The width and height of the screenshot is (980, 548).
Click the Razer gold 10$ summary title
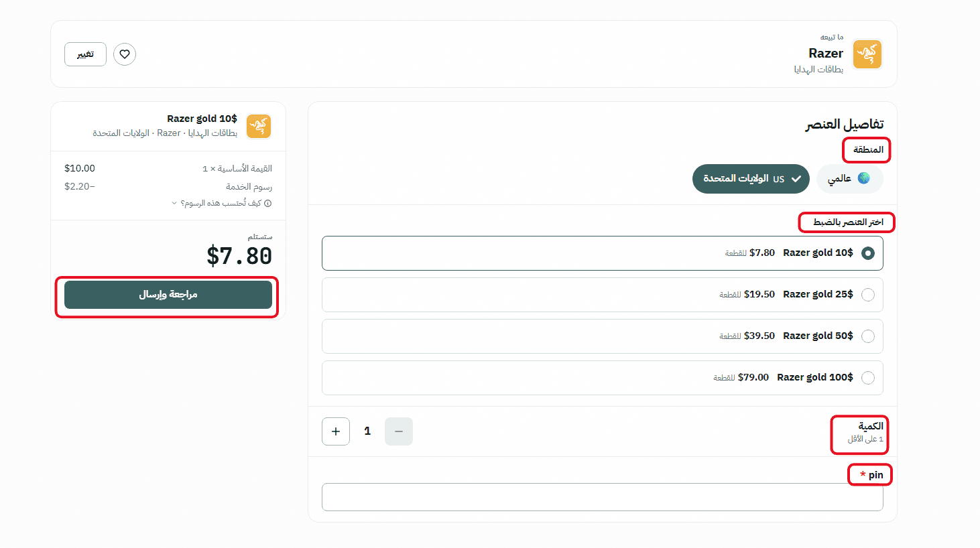tap(202, 119)
